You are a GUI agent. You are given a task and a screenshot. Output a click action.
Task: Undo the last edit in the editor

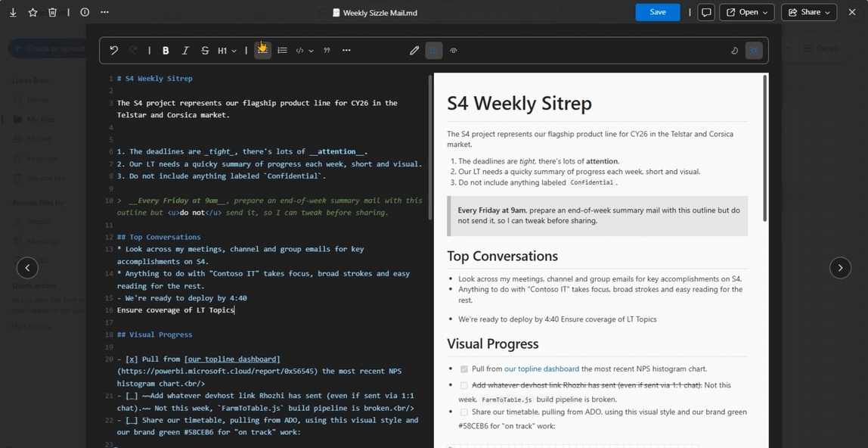(114, 51)
